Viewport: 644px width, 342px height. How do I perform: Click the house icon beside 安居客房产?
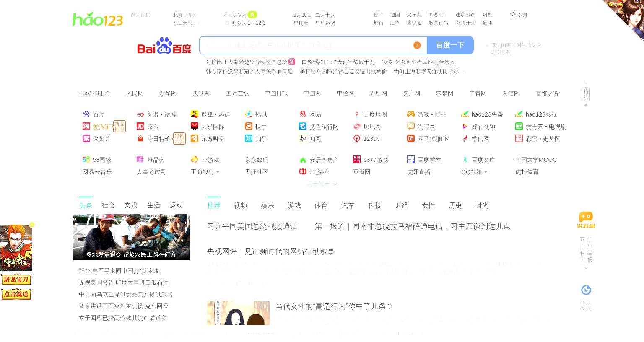(x=303, y=160)
